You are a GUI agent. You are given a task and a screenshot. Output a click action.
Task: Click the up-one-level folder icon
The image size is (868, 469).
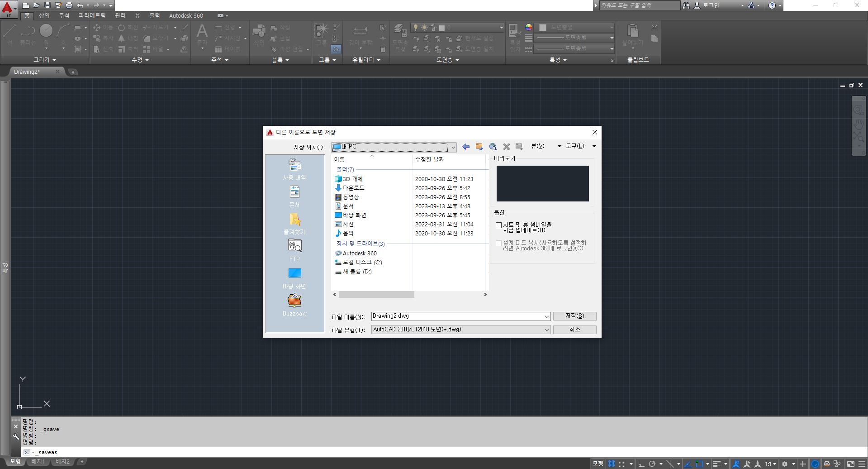tap(479, 147)
